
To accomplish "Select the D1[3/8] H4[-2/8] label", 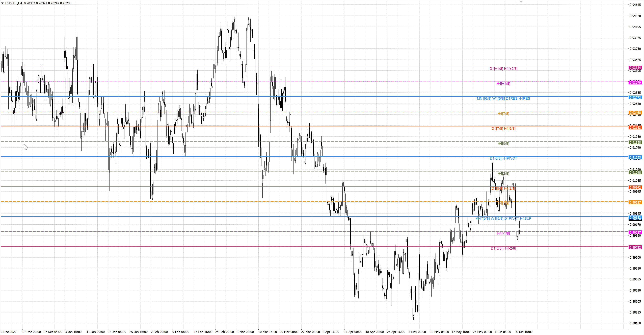I will (x=503, y=248).
